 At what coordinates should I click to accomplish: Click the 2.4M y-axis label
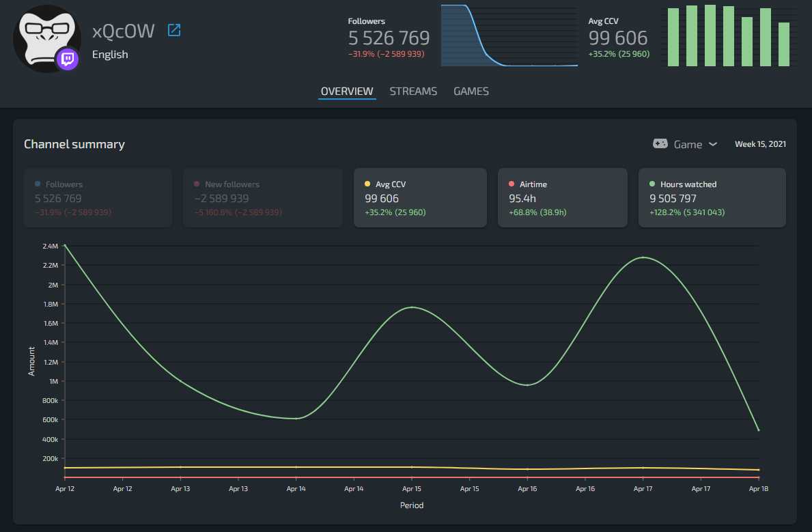[x=51, y=246]
